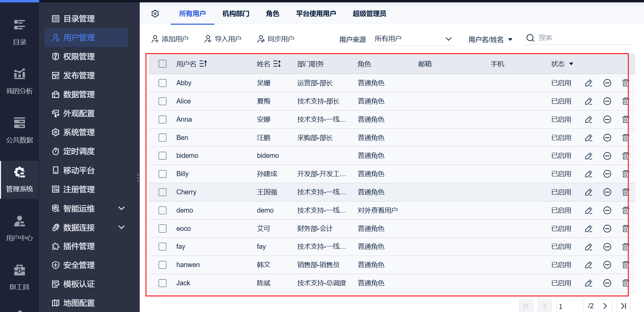Go to the next page of users
This screenshot has width=644, height=312.
click(x=605, y=306)
